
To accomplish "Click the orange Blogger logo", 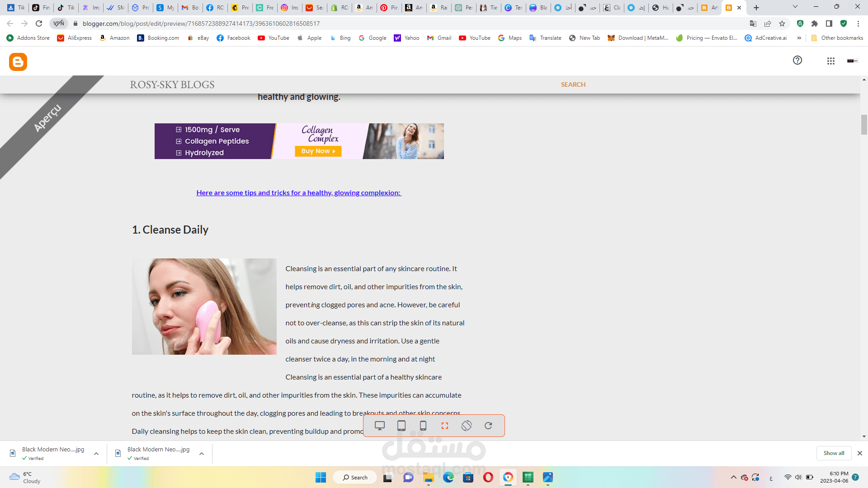I will (x=18, y=62).
